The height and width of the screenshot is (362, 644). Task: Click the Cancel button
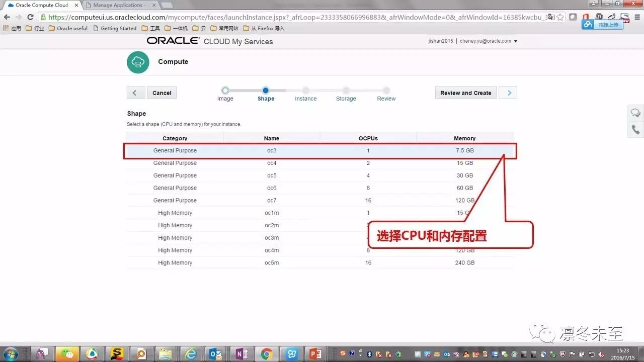click(162, 93)
